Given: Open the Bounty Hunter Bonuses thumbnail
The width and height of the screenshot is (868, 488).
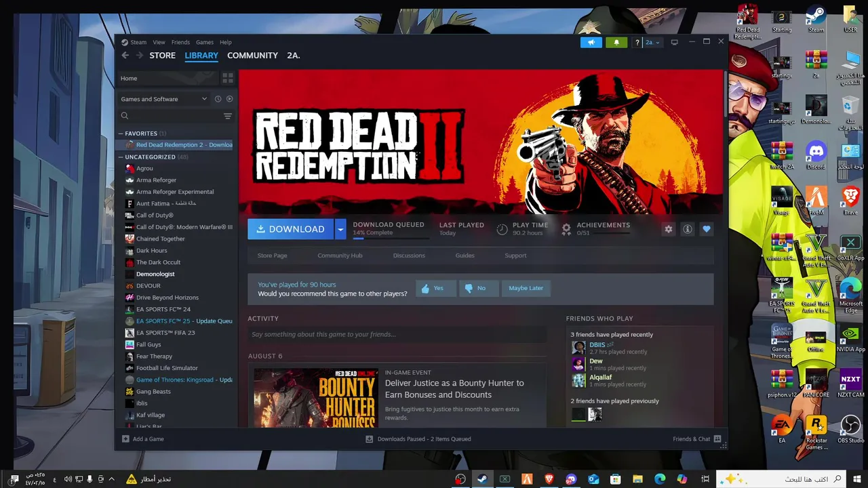Looking at the screenshot, I should tap(315, 397).
